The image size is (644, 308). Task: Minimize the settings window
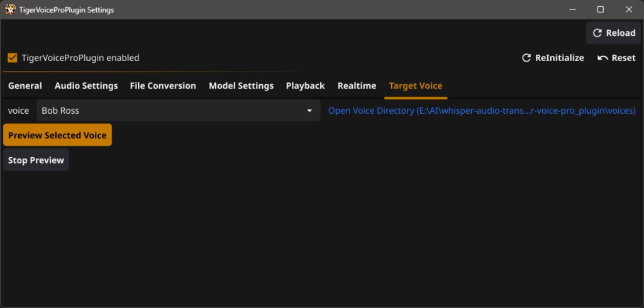572,9
